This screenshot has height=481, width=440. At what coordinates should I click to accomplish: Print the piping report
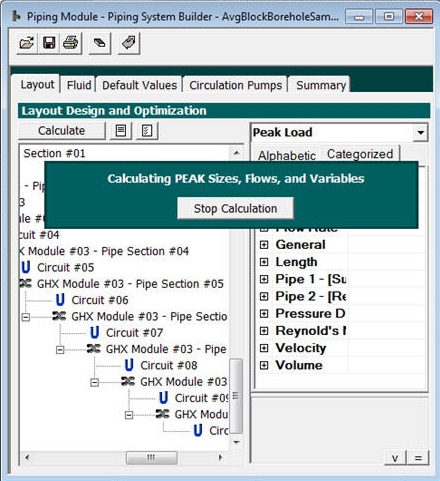(x=71, y=43)
